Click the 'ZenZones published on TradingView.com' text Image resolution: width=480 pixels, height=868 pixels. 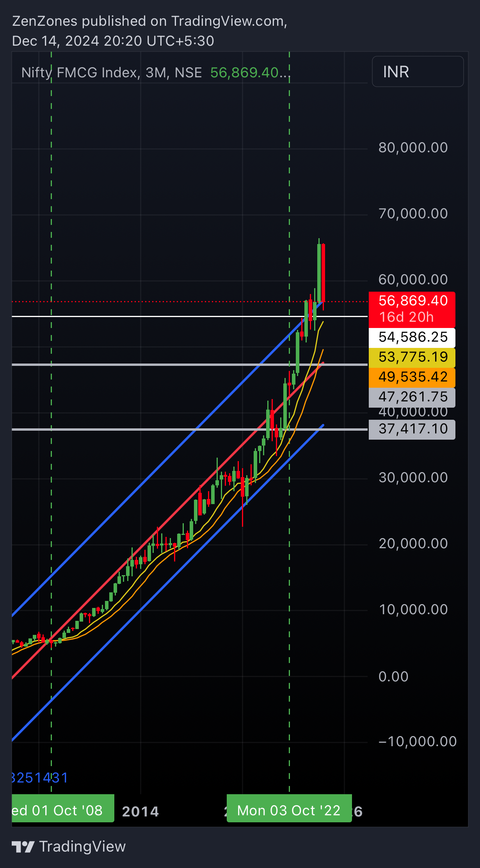tap(149, 21)
